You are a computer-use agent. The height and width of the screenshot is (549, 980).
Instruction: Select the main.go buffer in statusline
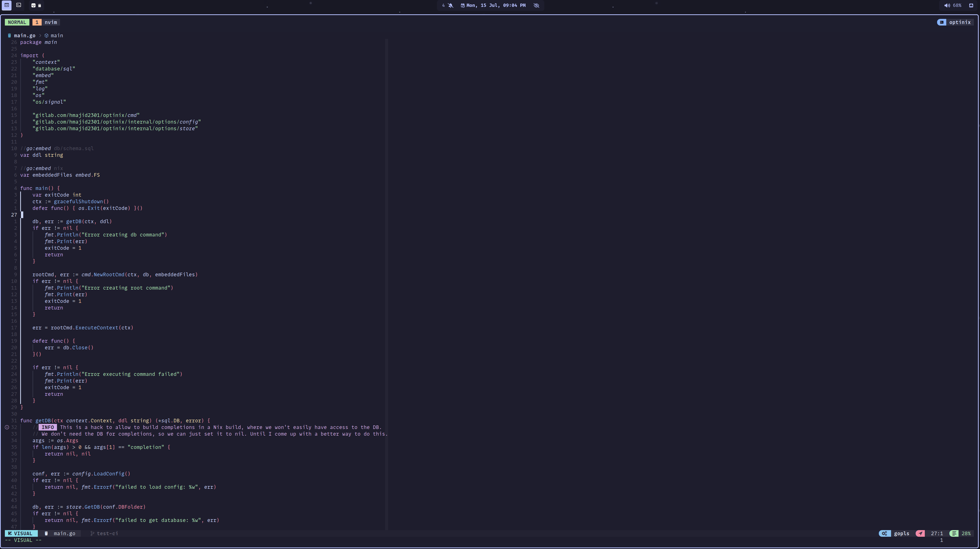click(64, 533)
